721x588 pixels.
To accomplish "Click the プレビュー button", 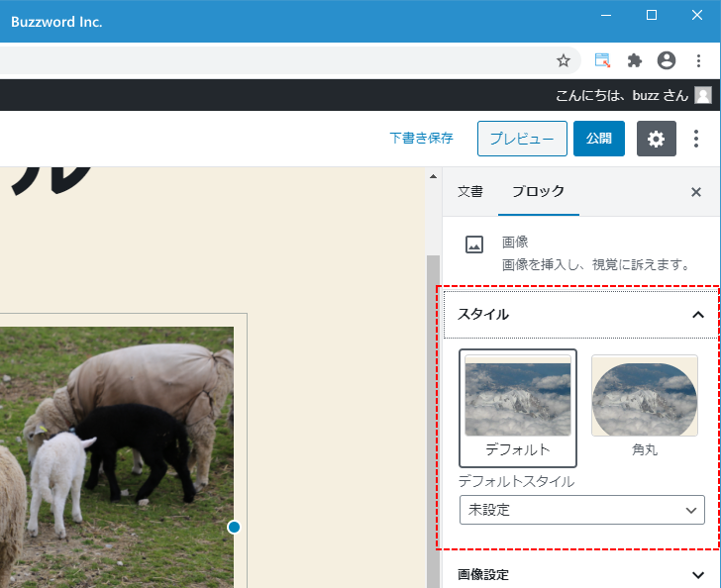I will pos(522,139).
